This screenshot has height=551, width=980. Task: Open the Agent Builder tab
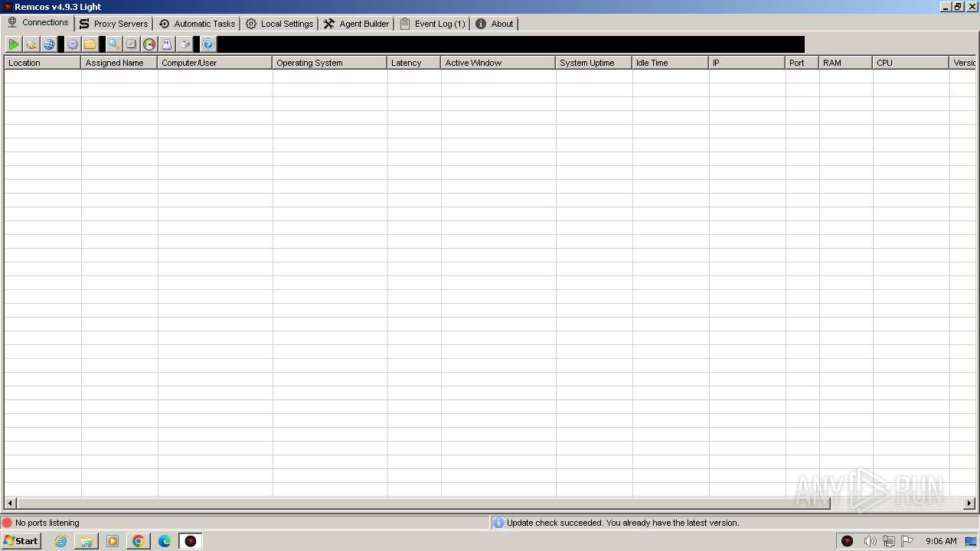point(357,24)
